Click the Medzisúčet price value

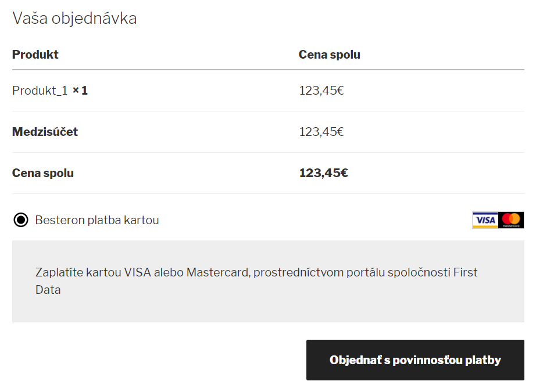pos(321,132)
